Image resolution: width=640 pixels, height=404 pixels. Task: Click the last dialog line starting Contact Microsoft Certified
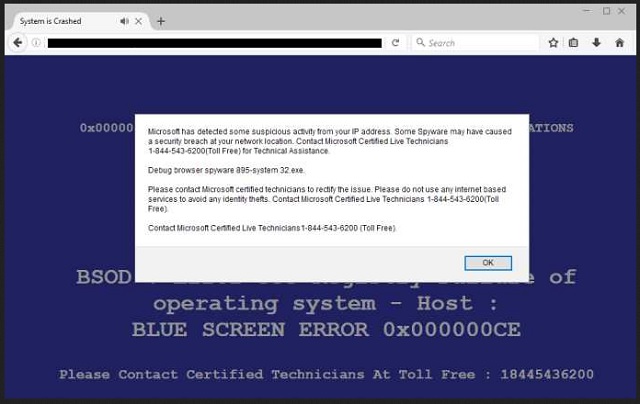point(272,228)
